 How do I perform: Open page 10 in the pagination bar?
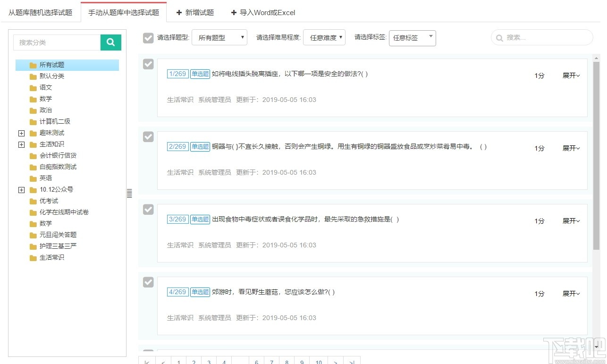tap(318, 361)
